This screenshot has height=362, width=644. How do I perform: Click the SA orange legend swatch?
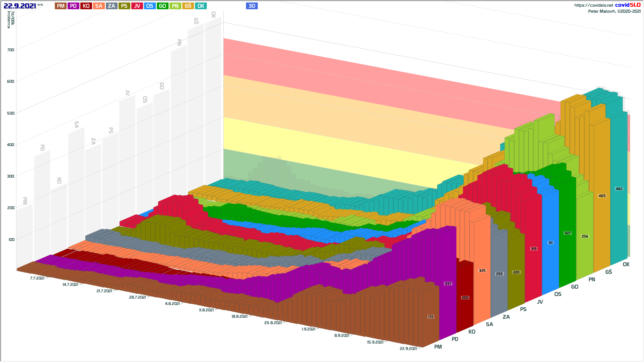tap(99, 6)
